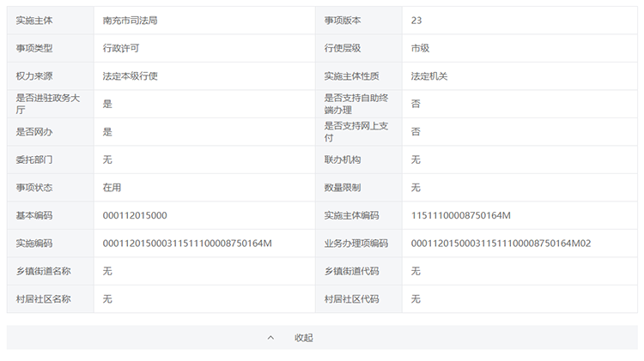Viewport: 644px width, 361px height.
Task: Click the 法定机关 value cell
Action: pyautogui.click(x=429, y=76)
